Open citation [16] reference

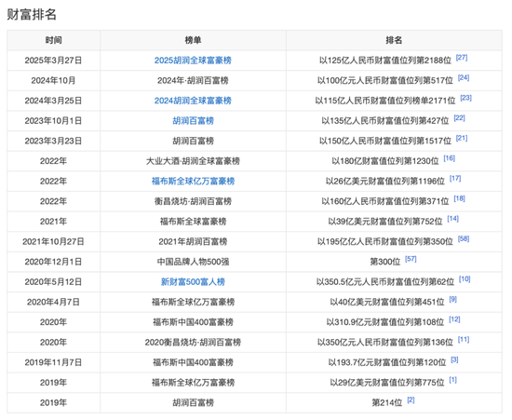tap(449, 158)
